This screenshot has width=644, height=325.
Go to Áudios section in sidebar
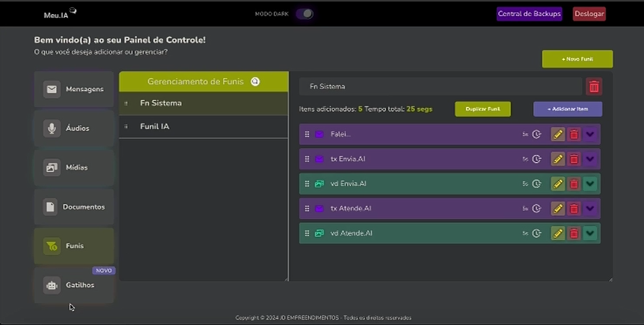[74, 128]
